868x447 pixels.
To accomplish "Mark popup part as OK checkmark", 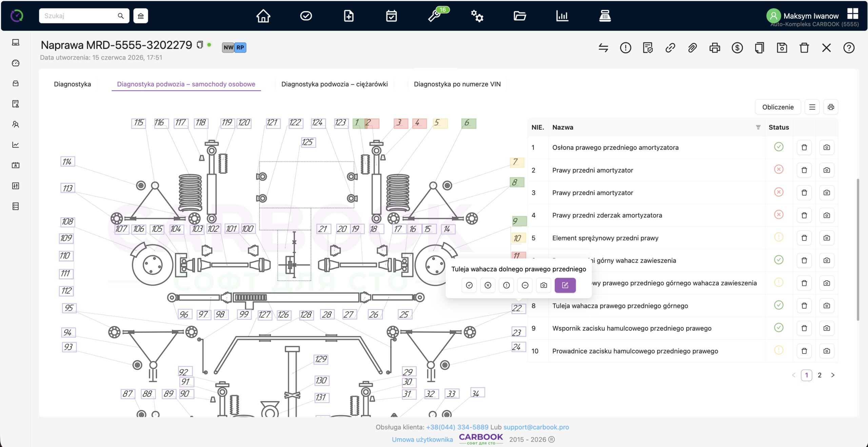I will 469,285.
